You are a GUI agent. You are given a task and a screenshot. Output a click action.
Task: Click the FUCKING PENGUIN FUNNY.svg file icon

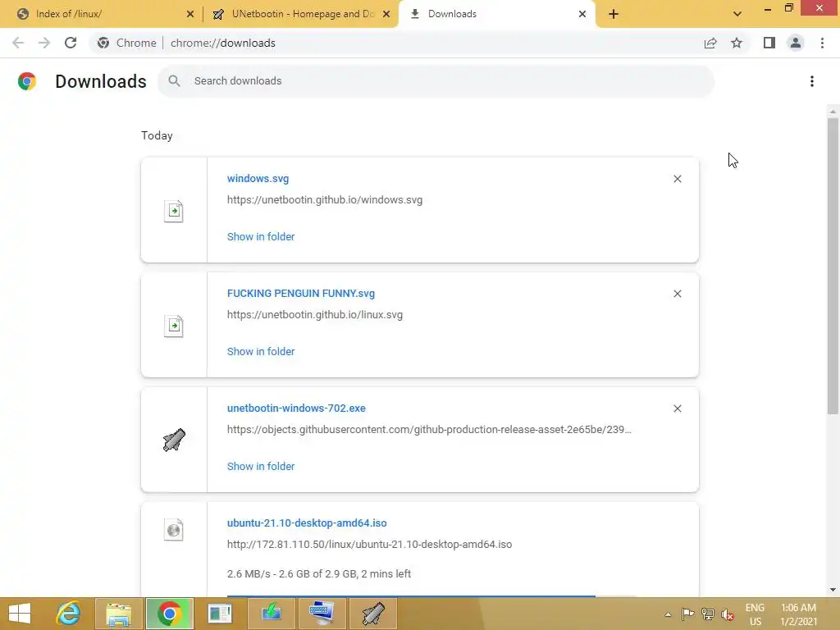pos(174,326)
